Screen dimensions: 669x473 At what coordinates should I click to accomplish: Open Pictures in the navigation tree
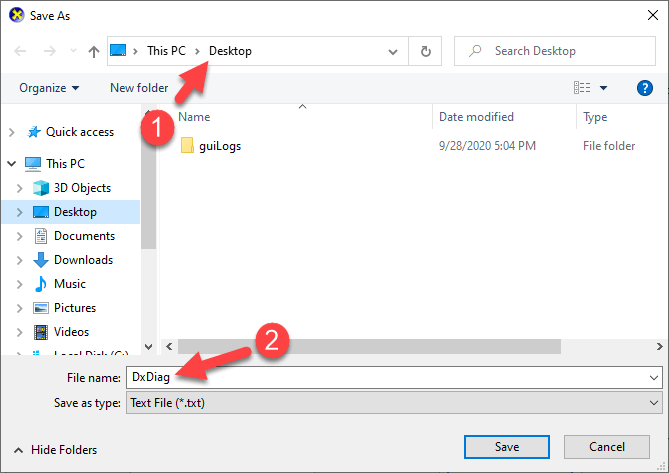[x=75, y=308]
